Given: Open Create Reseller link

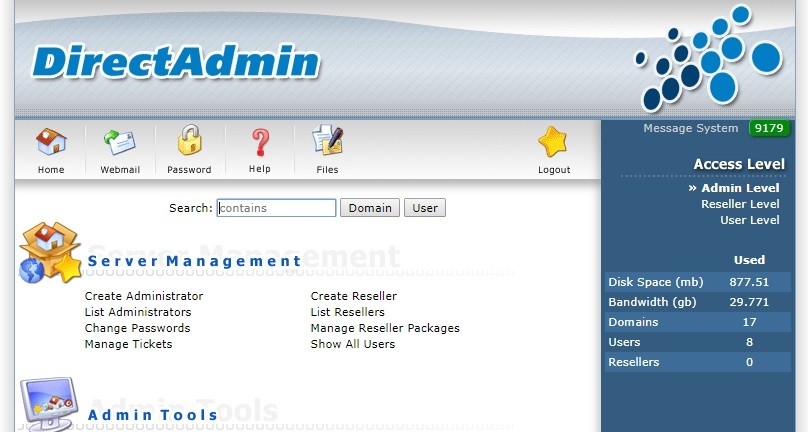Looking at the screenshot, I should (354, 296).
